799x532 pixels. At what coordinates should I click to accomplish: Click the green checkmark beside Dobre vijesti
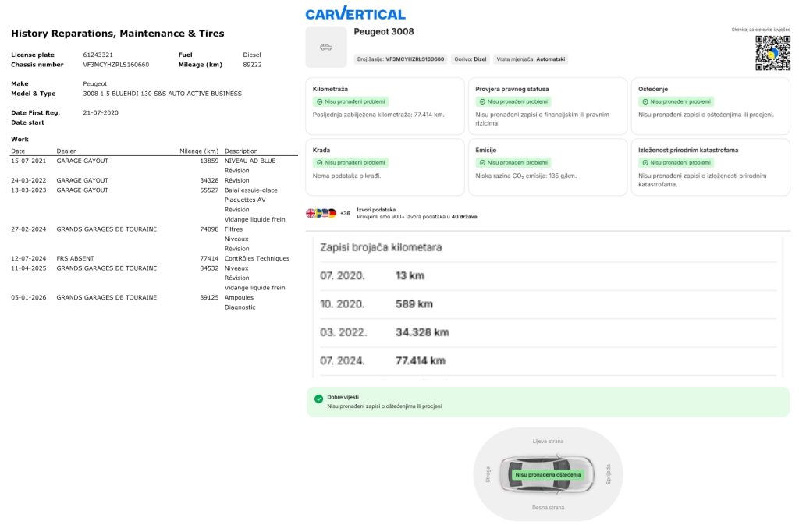tap(318, 399)
